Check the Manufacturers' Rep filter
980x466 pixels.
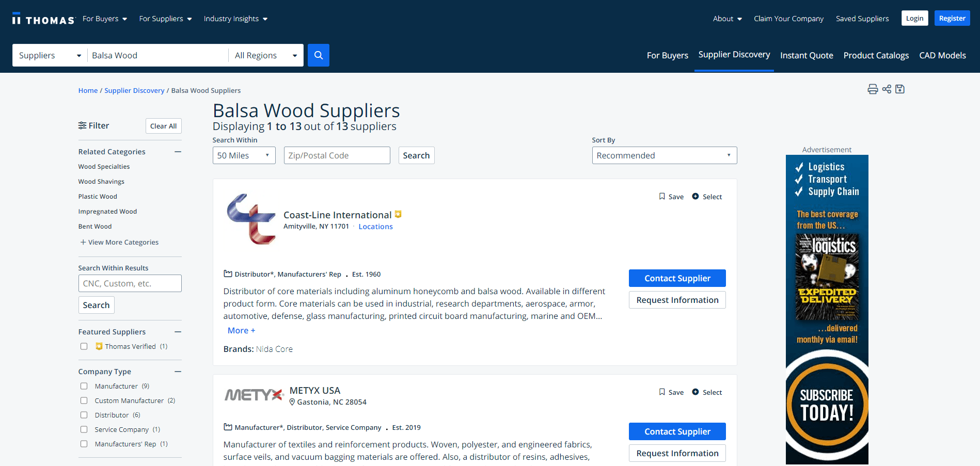point(84,444)
